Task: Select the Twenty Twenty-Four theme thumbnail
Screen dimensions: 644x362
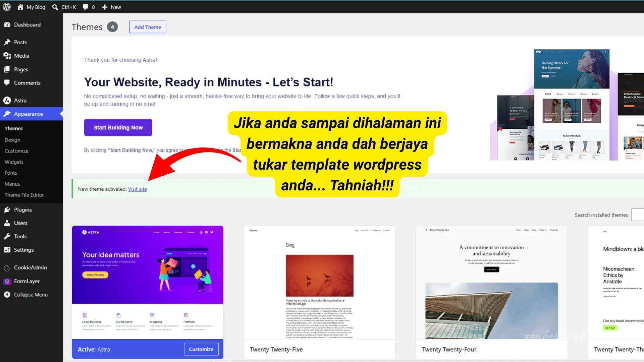Action: [492, 282]
